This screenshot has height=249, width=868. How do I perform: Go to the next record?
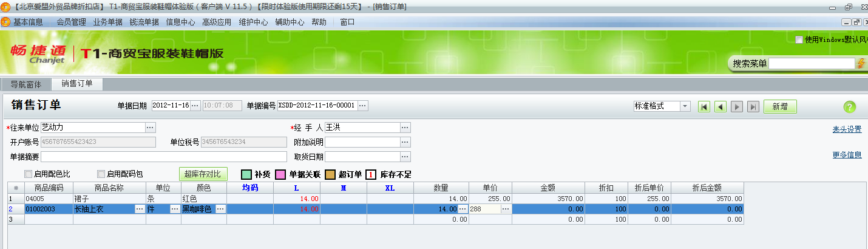tap(737, 107)
